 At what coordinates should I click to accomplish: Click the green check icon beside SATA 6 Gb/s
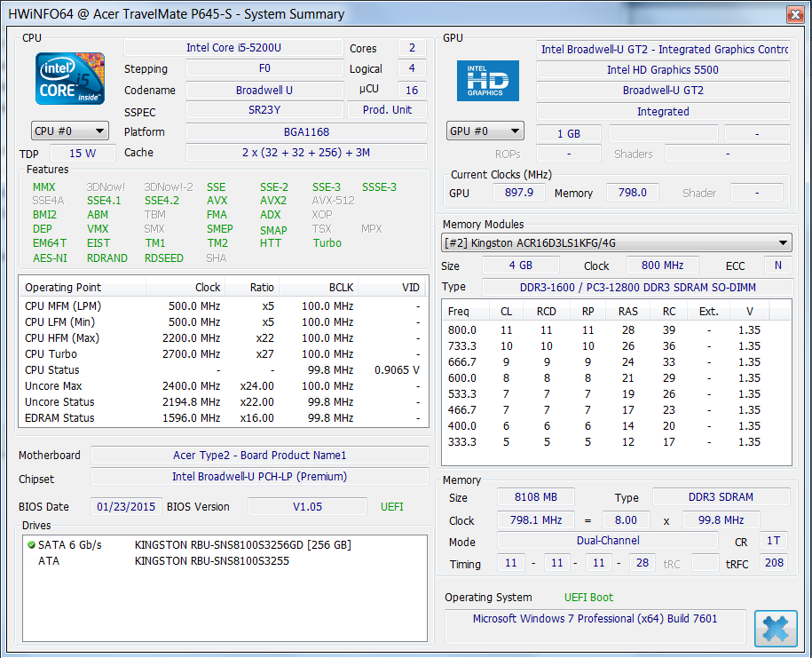click(x=31, y=545)
